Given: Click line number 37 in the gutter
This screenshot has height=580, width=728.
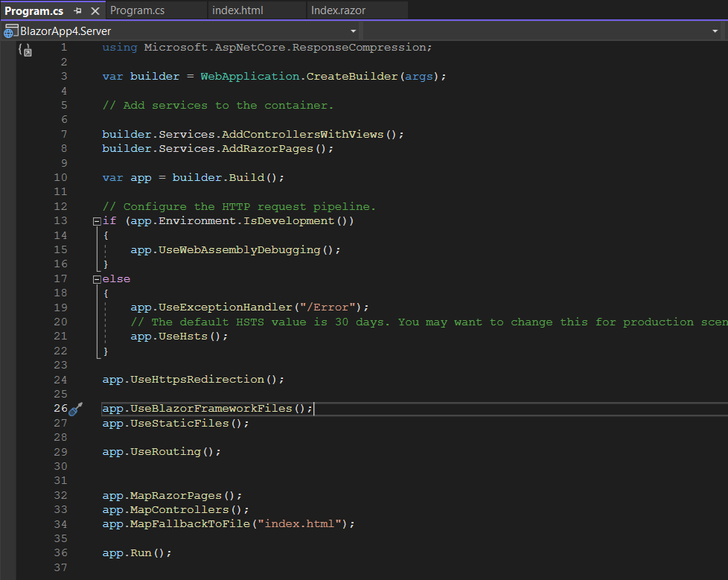Looking at the screenshot, I should [x=60, y=567].
